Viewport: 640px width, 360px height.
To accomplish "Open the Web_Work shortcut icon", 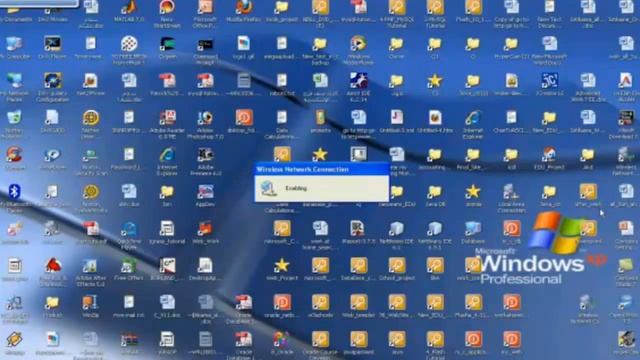I will tap(205, 229).
